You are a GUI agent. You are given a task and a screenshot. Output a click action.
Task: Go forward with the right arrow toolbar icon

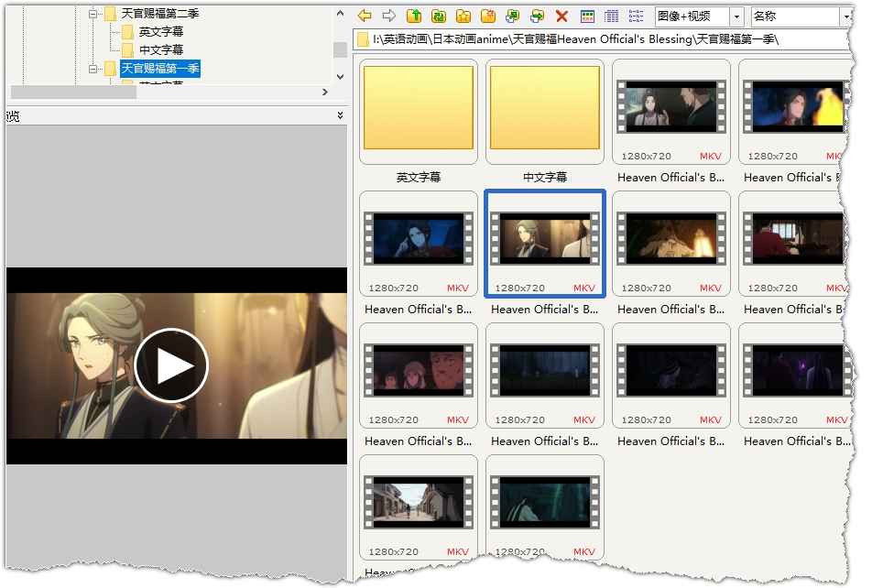(x=389, y=16)
